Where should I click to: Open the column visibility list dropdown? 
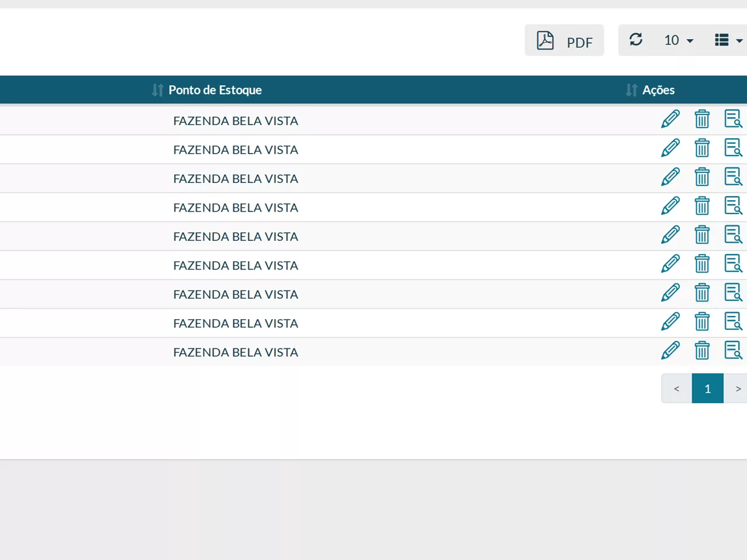tap(728, 40)
